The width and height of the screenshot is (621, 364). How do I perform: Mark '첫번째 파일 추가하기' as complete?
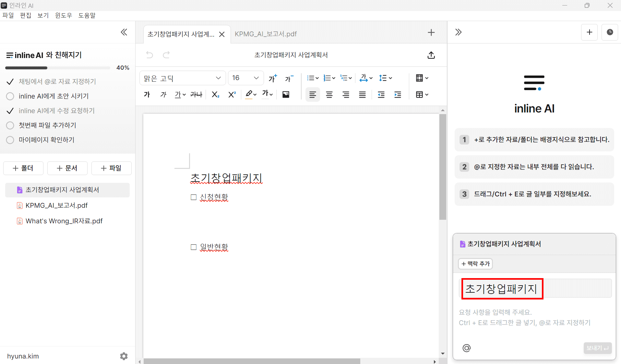point(10,125)
